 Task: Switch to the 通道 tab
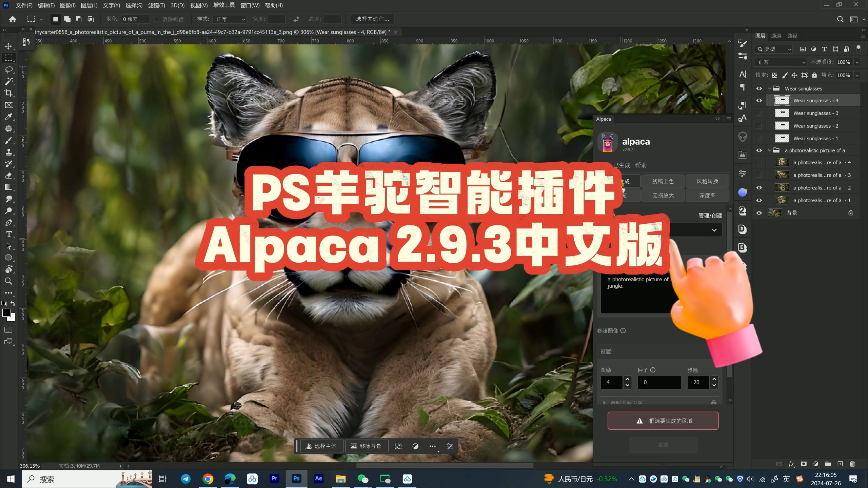(776, 36)
